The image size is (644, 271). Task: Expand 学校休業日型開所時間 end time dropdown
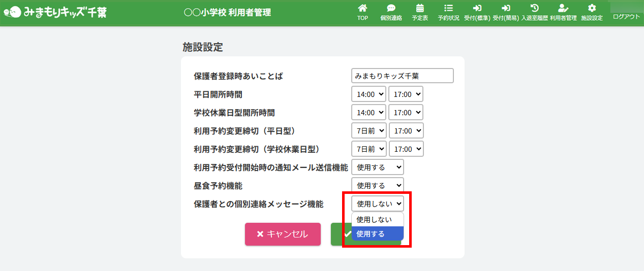click(x=406, y=112)
